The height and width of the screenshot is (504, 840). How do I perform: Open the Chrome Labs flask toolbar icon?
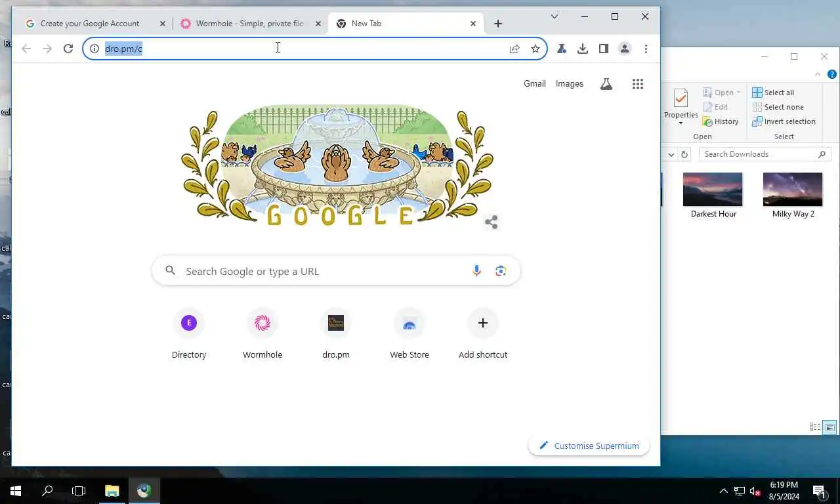coord(562,49)
